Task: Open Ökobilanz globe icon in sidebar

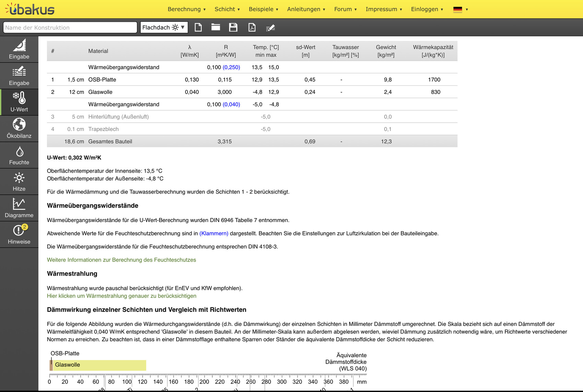Action: coord(19,128)
